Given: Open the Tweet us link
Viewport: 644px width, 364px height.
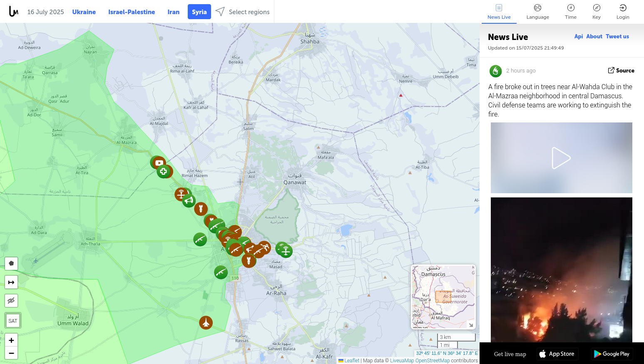Looking at the screenshot, I should tap(617, 36).
